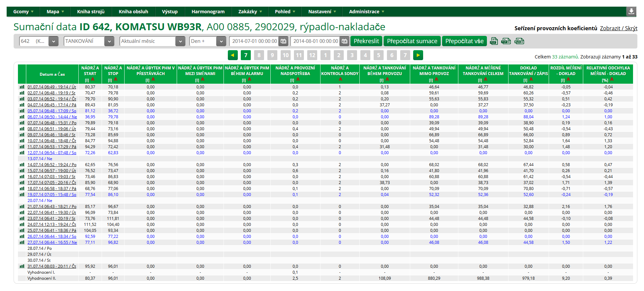Screen dimensions: 644x291
Task: Click the Přepočítat sumace button
Action: pyautogui.click(x=412, y=41)
